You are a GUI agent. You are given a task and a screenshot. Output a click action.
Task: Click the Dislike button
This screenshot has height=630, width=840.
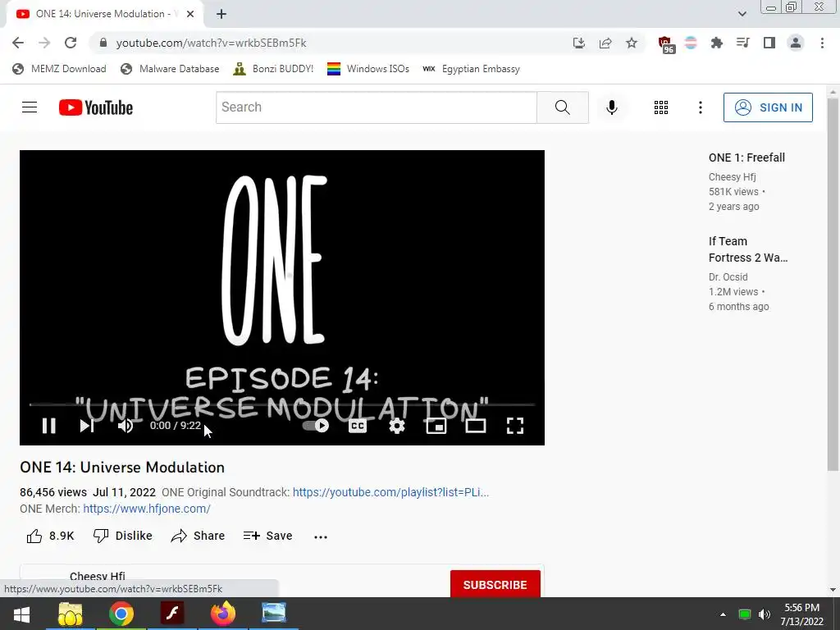pos(123,536)
